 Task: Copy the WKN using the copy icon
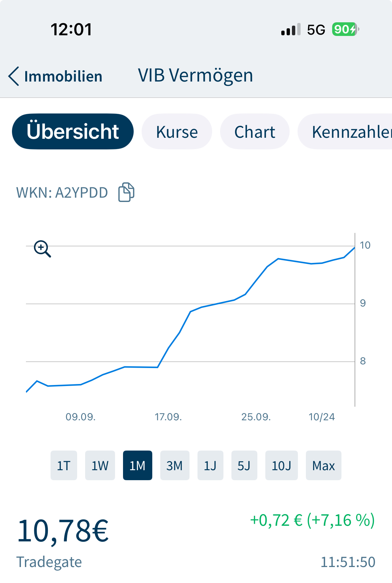126,192
